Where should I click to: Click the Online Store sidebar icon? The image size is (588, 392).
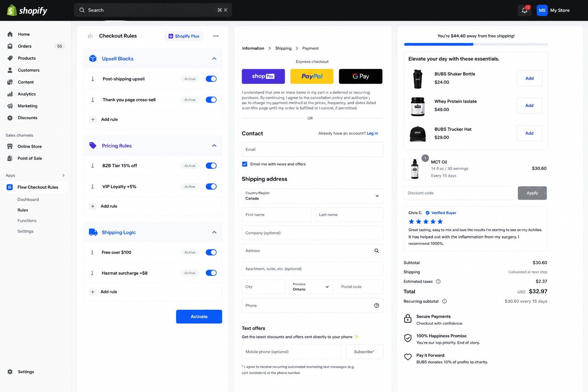[x=10, y=146]
